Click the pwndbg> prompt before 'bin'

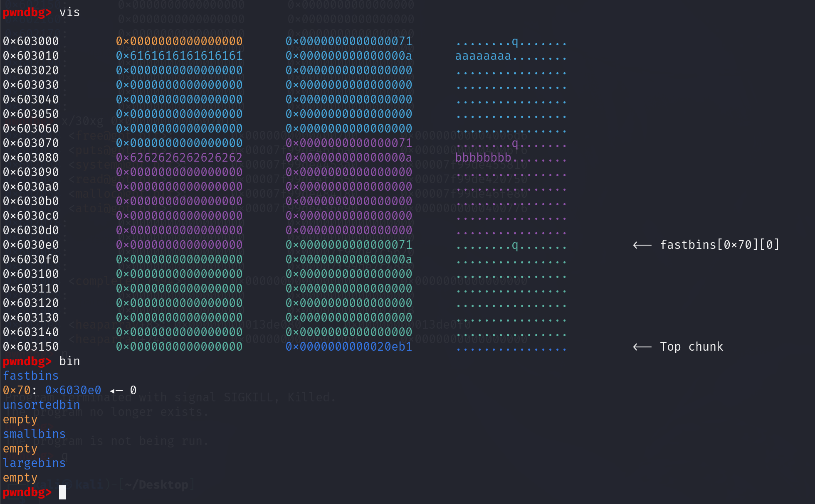[27, 361]
